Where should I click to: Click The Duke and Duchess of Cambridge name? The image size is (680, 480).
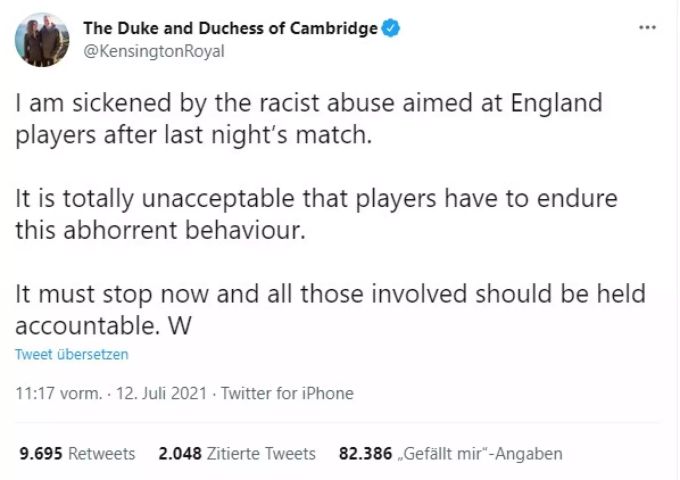coord(230,29)
